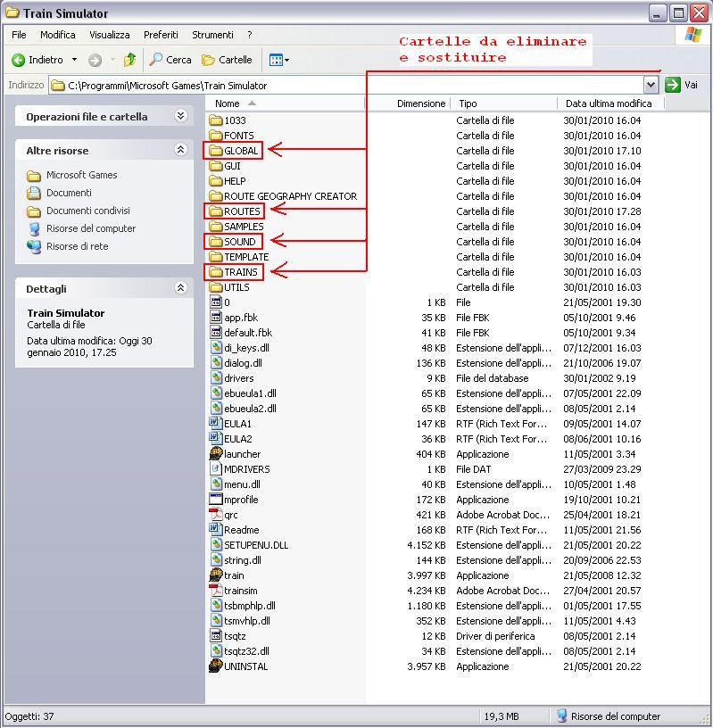
Task: Select the launcher application icon
Action: 216,453
